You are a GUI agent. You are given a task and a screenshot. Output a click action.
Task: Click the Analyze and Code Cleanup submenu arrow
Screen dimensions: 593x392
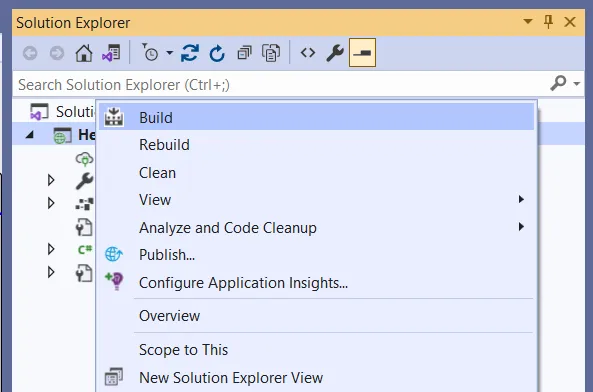click(x=521, y=227)
